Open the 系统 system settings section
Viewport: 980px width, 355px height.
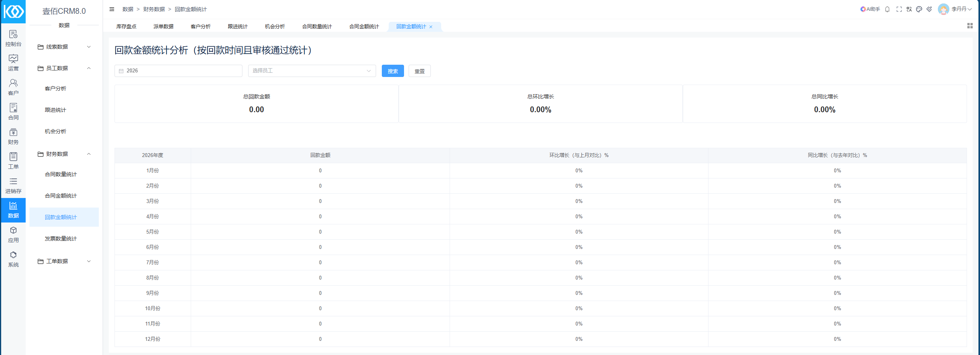click(x=13, y=259)
